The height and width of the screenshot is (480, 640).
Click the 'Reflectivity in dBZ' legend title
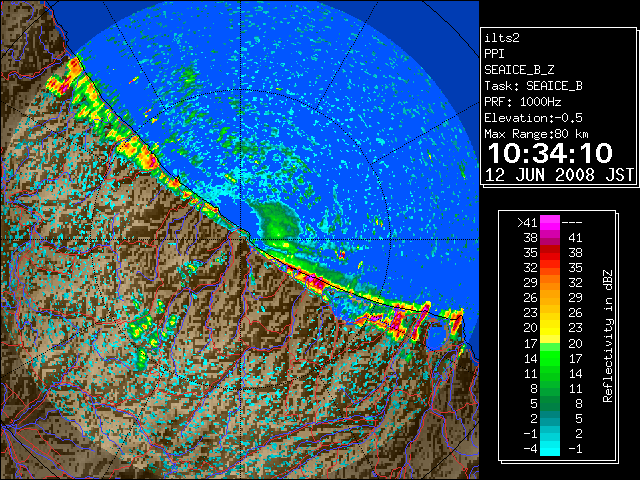point(607,336)
